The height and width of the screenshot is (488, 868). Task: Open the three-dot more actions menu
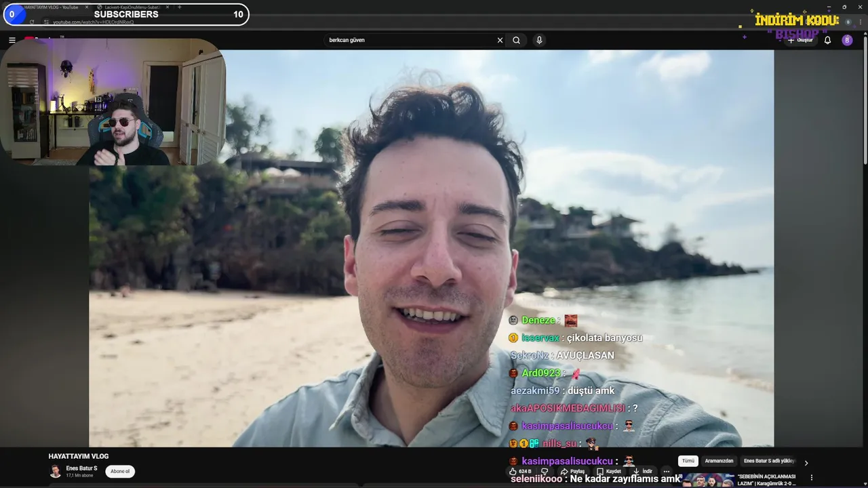pos(667,471)
